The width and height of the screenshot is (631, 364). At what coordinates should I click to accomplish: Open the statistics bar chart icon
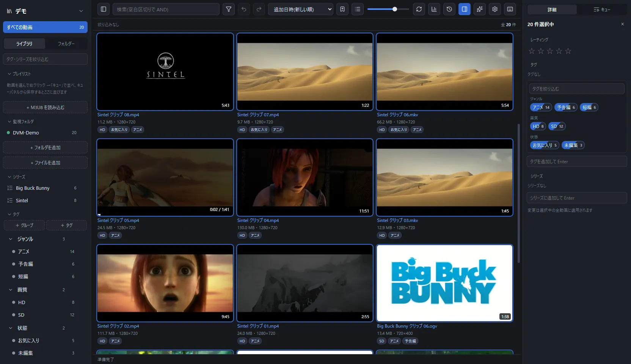[x=434, y=9]
